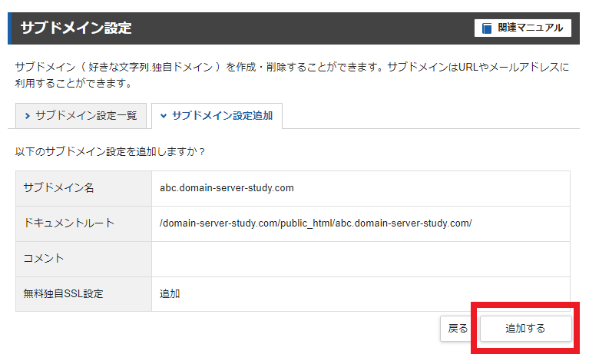Switch to the サブドメイン設定一覧 tab

tap(81, 116)
